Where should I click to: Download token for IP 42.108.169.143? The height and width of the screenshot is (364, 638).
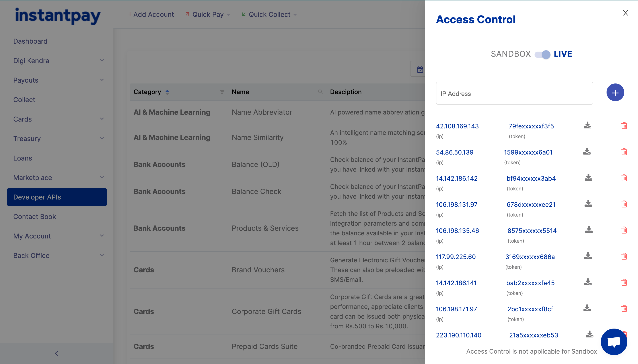587,125
